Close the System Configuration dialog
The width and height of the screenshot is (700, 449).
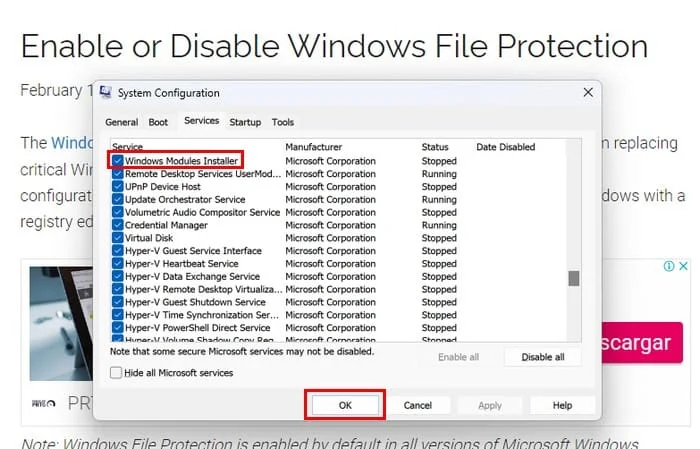588,92
